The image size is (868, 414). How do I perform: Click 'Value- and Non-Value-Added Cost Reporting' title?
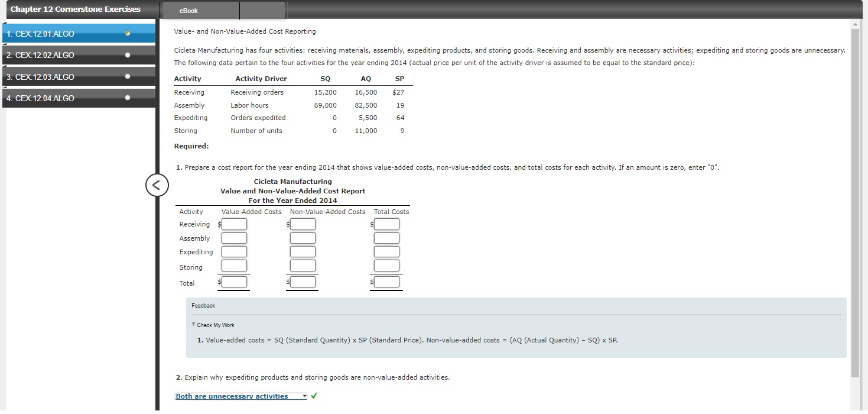point(245,31)
